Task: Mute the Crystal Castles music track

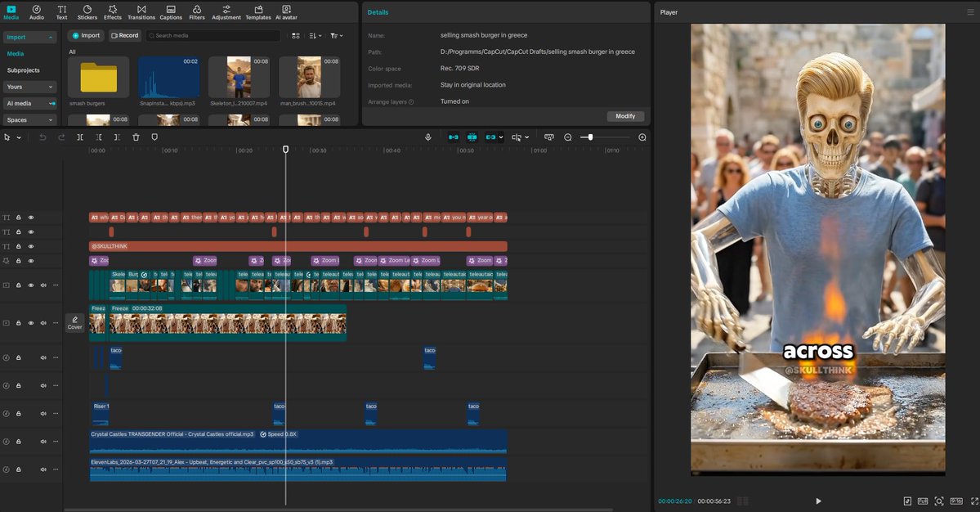Action: click(x=43, y=441)
